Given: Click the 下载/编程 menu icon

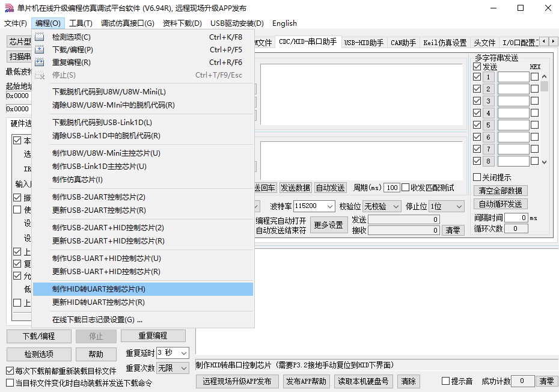Looking at the screenshot, I should pos(40,49).
